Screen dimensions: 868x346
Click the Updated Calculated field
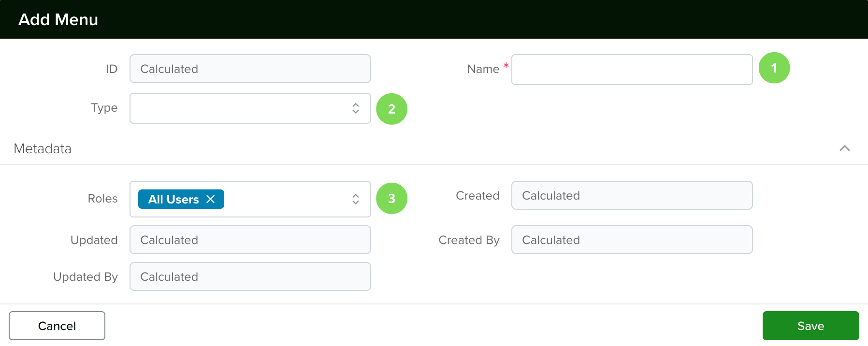(250, 240)
